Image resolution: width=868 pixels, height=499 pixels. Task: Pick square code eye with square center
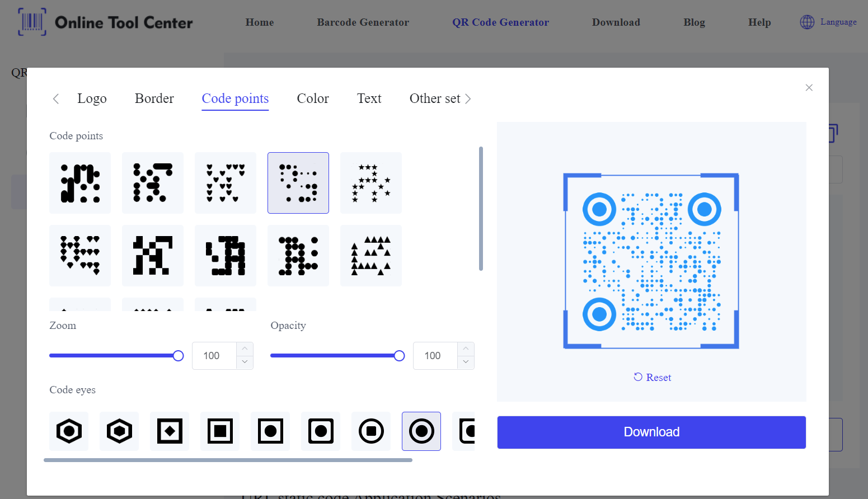pos(220,431)
